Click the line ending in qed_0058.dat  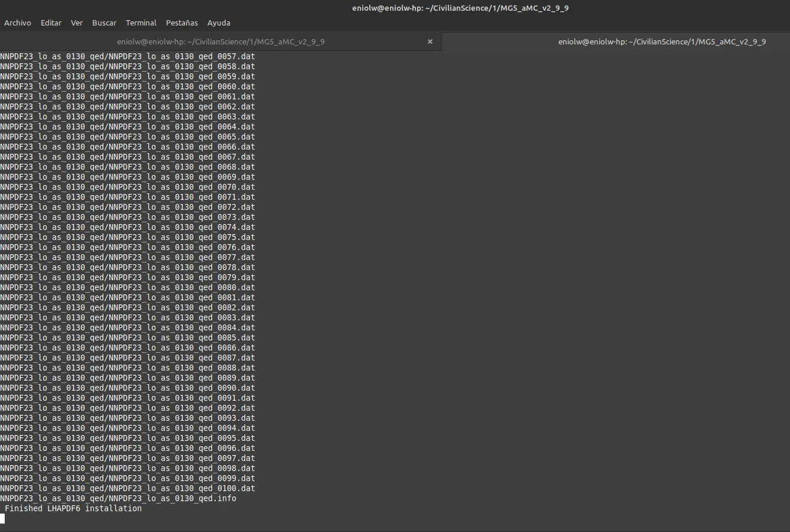[x=127, y=66]
